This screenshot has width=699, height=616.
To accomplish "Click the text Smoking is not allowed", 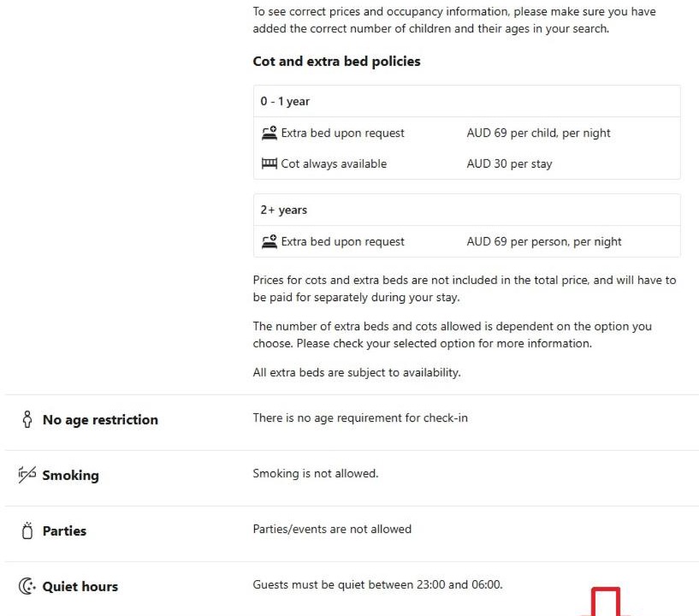I will tap(316, 473).
